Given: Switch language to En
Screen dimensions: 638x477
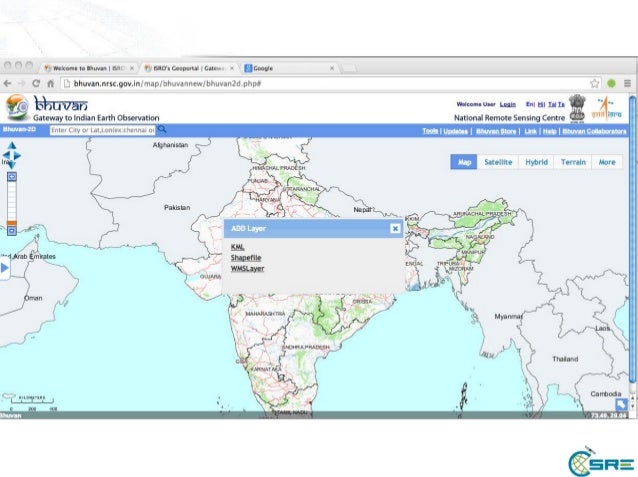Looking at the screenshot, I should (x=530, y=104).
